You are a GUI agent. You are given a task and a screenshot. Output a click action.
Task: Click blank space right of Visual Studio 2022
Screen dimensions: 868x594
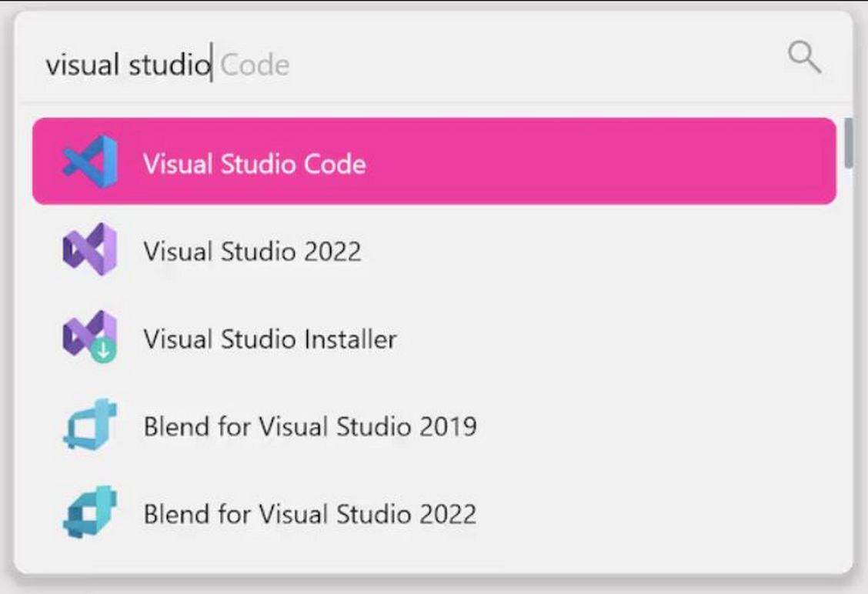600,251
